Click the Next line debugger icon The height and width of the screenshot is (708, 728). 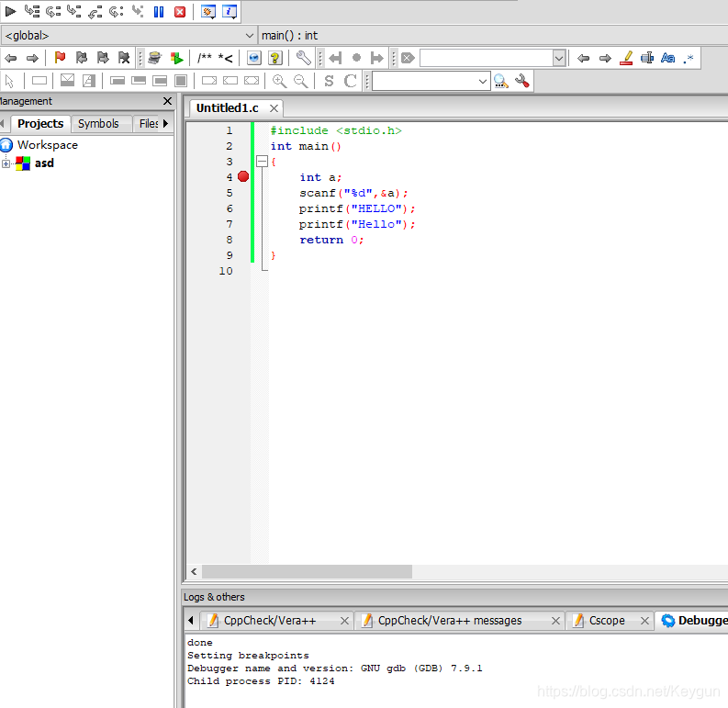pyautogui.click(x=53, y=11)
